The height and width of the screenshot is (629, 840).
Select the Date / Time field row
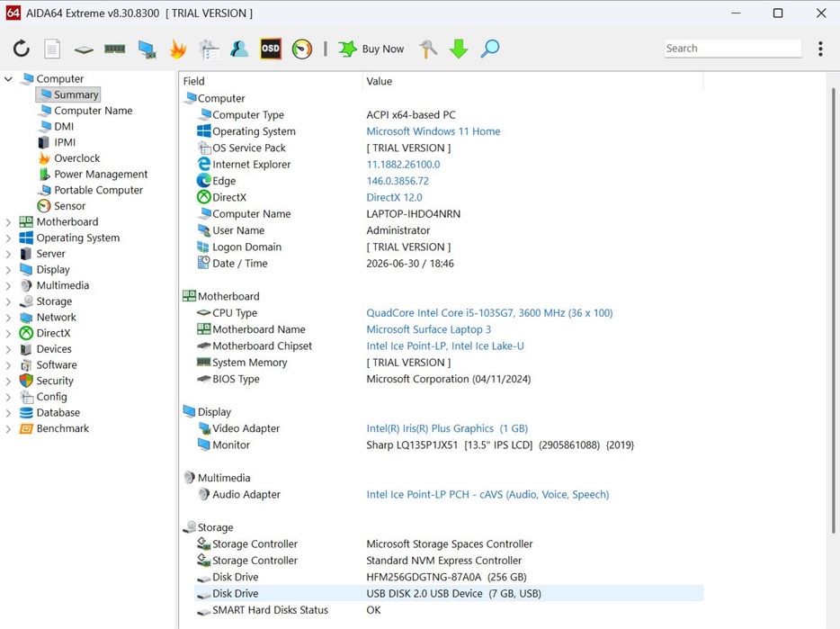pyautogui.click(x=449, y=264)
